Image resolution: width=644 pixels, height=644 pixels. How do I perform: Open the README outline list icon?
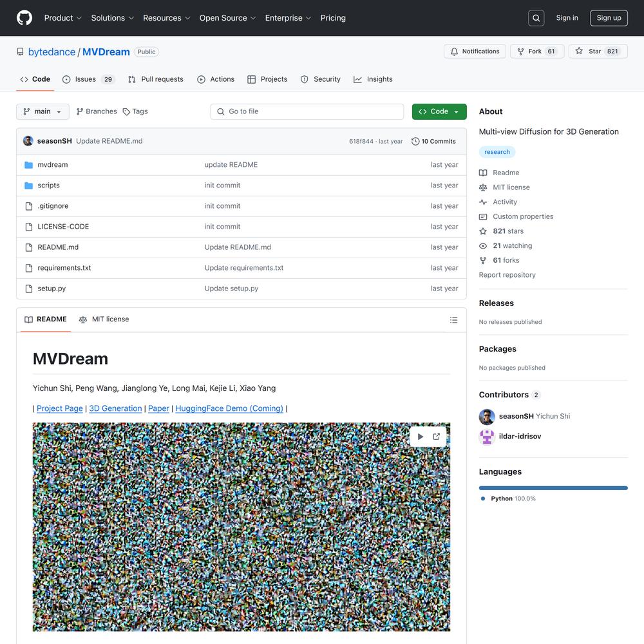(453, 320)
